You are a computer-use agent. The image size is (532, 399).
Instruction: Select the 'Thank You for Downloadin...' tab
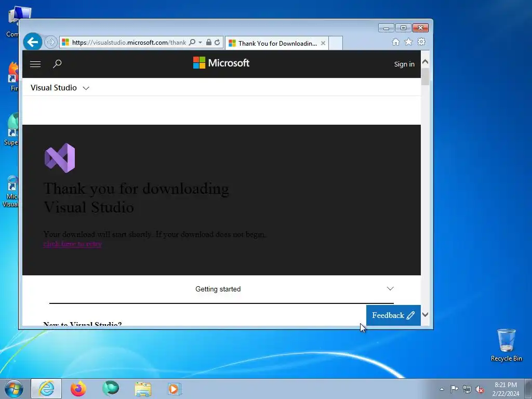click(x=277, y=44)
